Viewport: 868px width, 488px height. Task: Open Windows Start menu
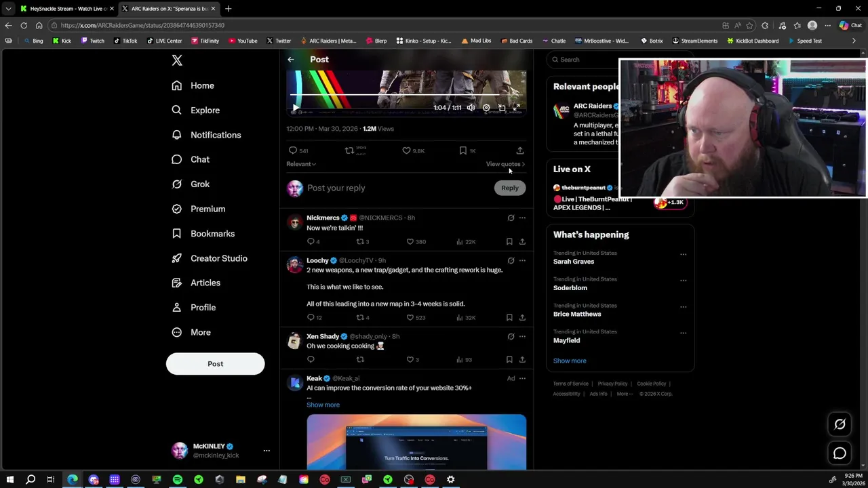10,480
